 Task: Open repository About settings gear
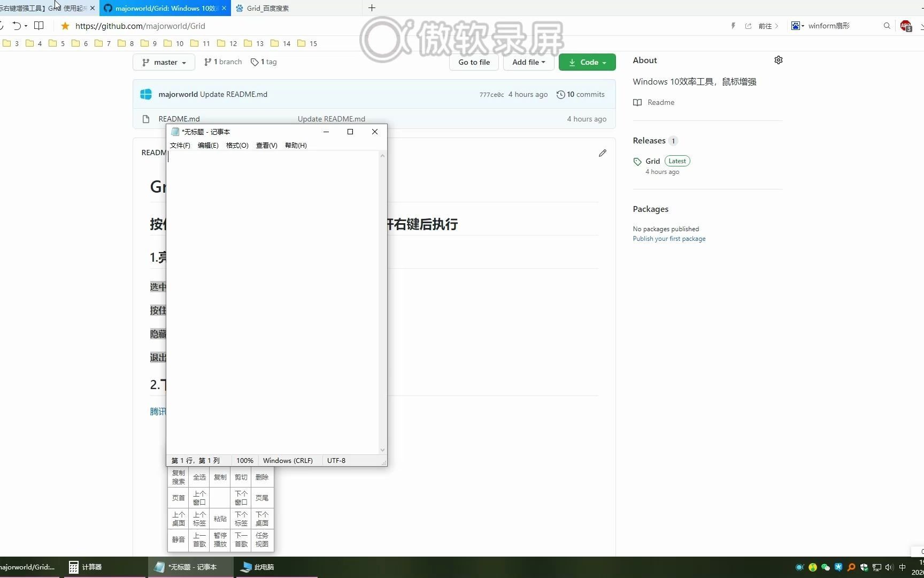click(778, 60)
